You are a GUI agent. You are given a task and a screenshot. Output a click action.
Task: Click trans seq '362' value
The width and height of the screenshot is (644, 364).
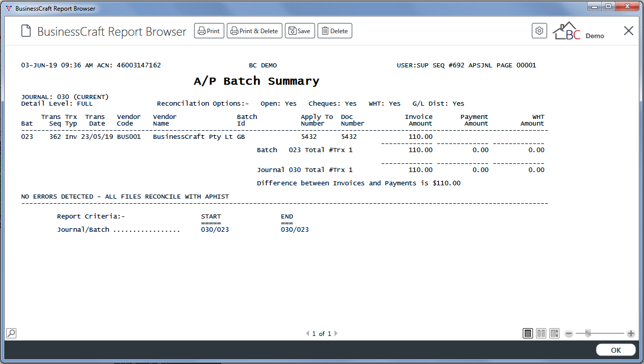55,136
